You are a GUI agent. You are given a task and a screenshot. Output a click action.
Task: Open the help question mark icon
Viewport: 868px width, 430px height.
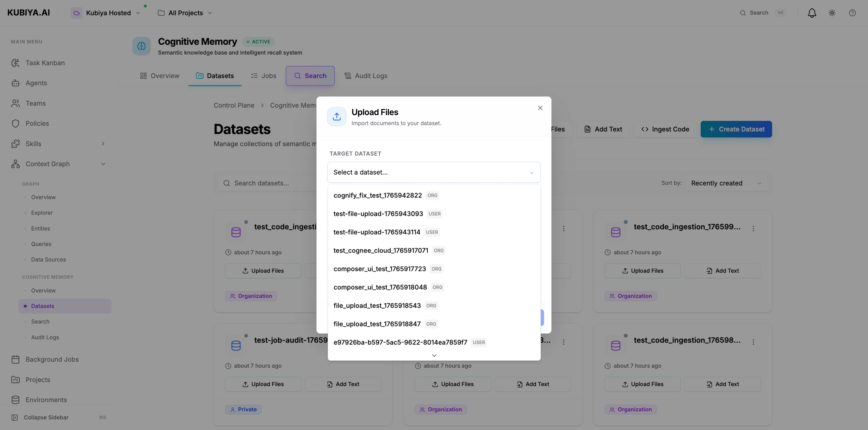pyautogui.click(x=852, y=12)
